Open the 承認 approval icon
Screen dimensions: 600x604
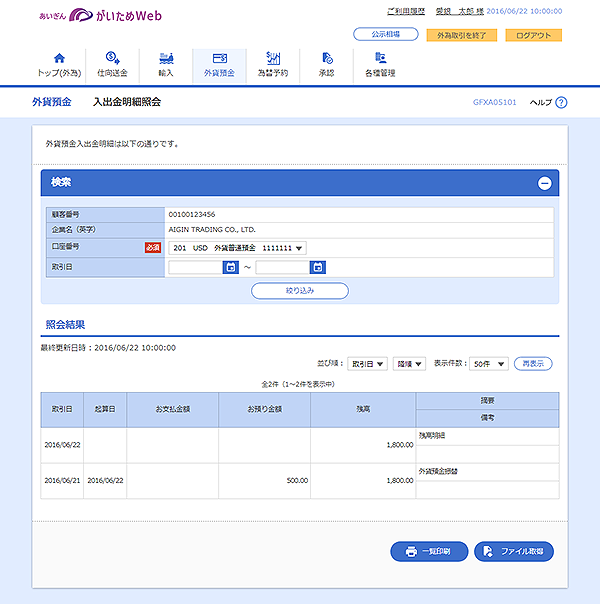327,58
